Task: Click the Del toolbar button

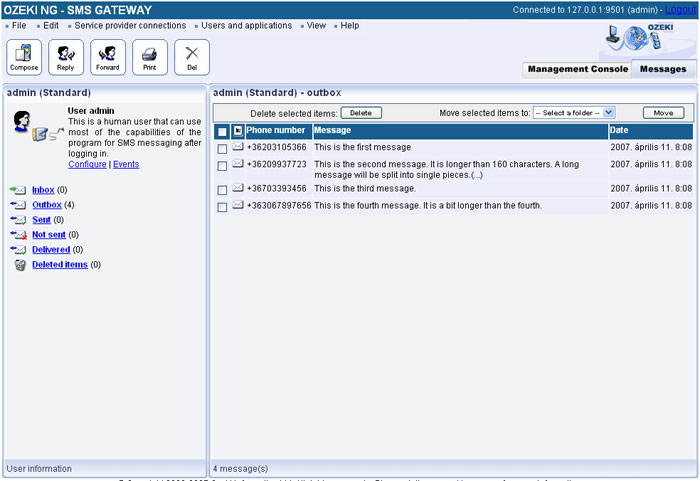Action: pyautogui.click(x=192, y=57)
